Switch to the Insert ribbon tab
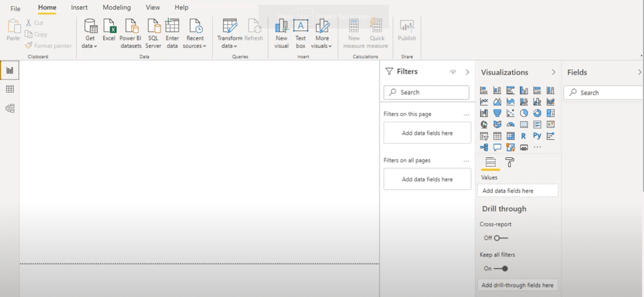Image resolution: width=644 pixels, height=297 pixels. [x=79, y=8]
